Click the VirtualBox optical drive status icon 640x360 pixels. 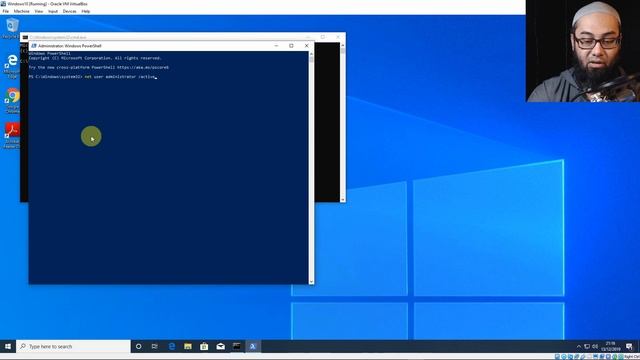tap(564, 357)
